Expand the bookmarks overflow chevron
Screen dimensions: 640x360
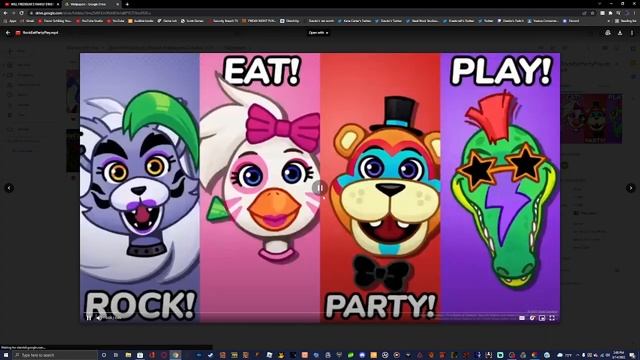point(609,20)
